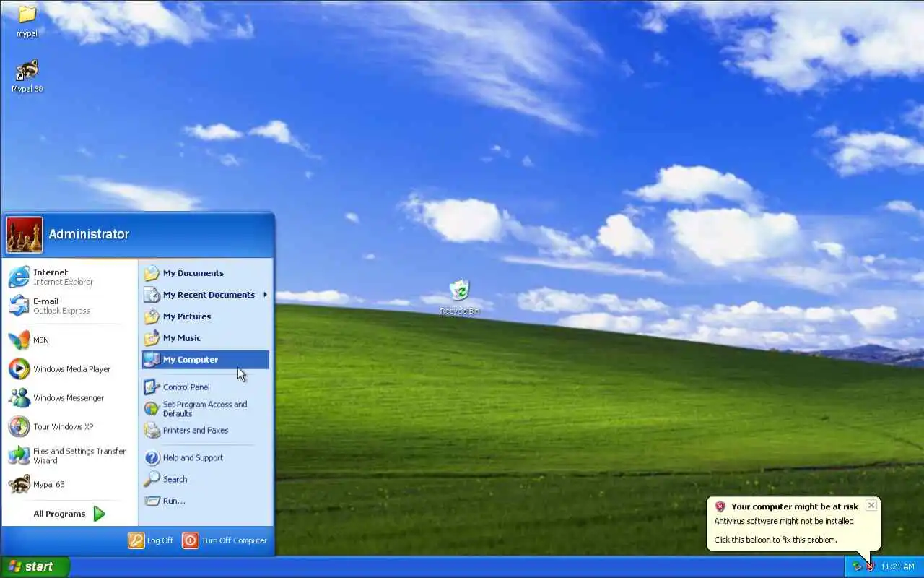Open Control Panel
This screenshot has height=578, width=924.
click(206, 387)
